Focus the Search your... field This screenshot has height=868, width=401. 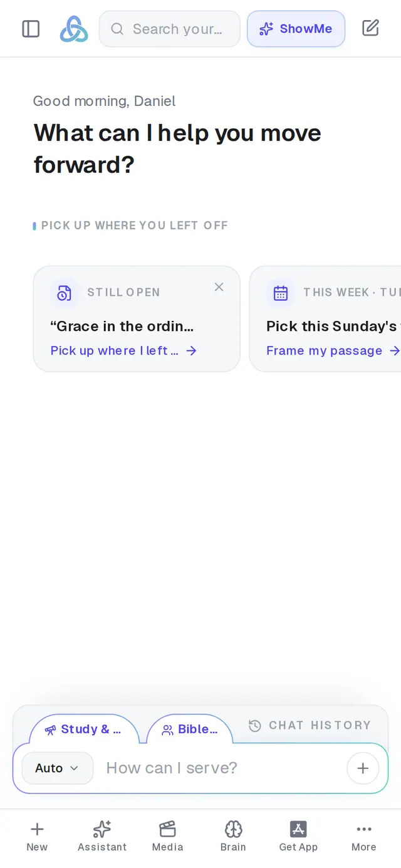[x=170, y=29]
